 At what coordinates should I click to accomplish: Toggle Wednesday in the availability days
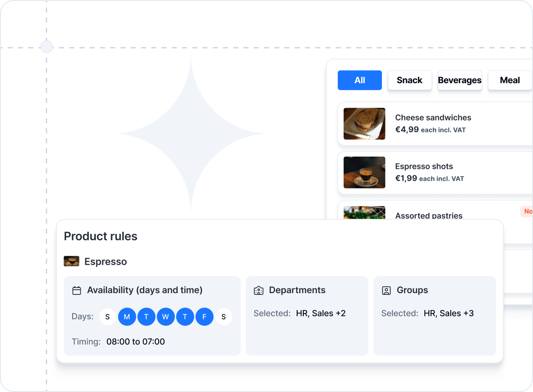pos(166,317)
